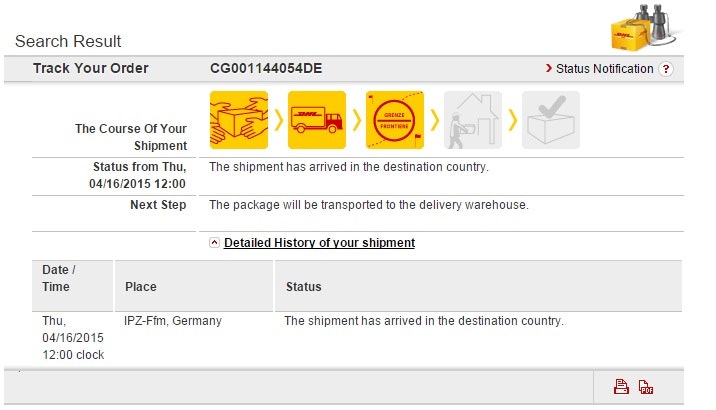Click the question mark help icon
This screenshot has height=410, width=716.
[666, 69]
